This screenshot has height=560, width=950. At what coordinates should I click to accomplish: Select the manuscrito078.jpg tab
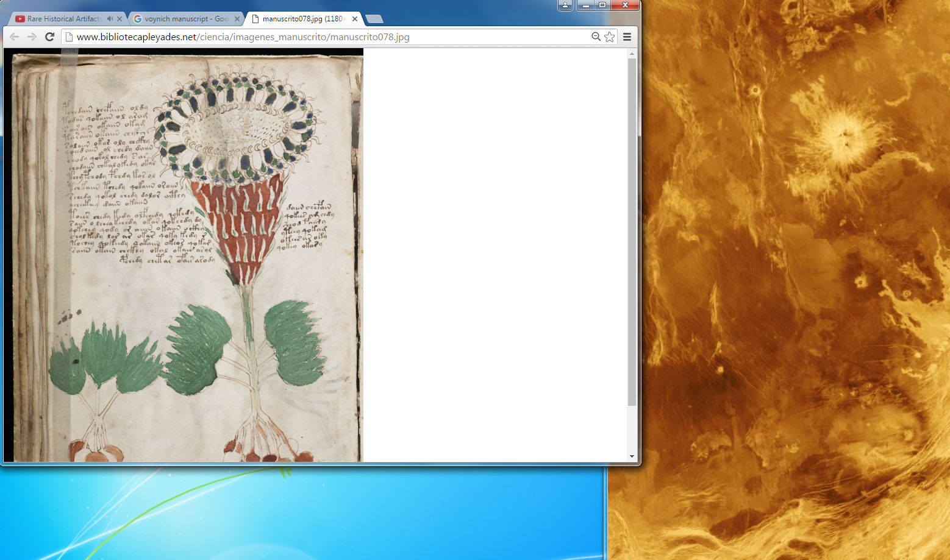point(304,19)
